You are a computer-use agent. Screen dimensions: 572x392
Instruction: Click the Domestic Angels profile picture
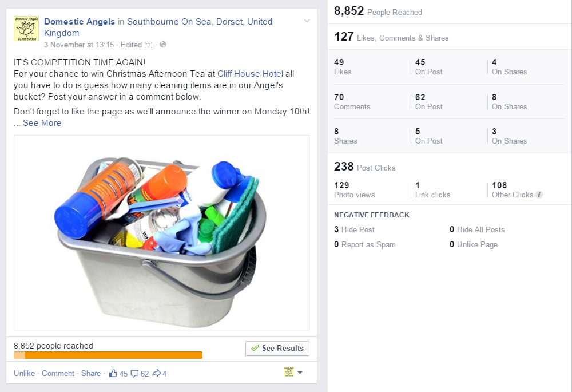pos(26,29)
